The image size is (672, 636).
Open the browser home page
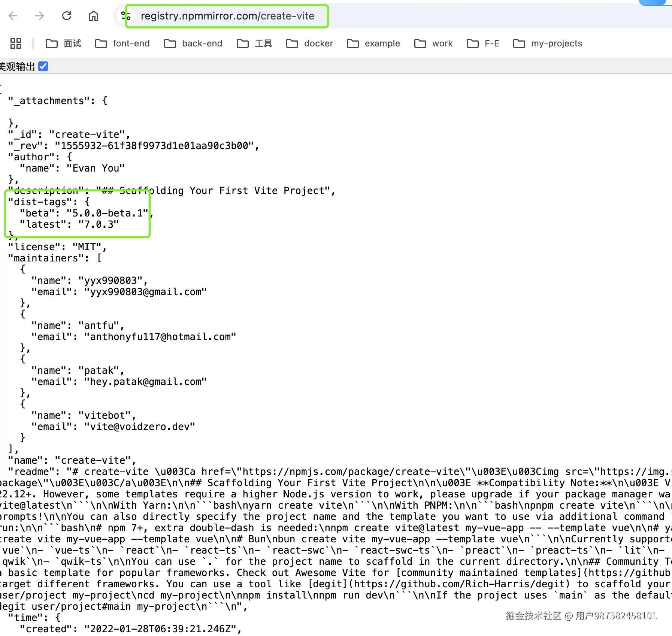pos(94,16)
